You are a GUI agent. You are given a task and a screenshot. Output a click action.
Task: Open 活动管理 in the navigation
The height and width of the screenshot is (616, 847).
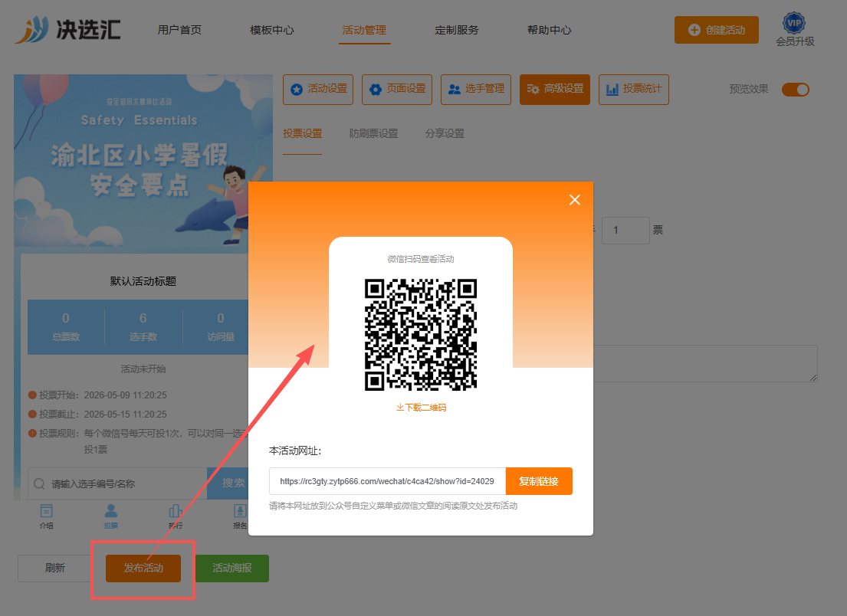click(x=364, y=30)
